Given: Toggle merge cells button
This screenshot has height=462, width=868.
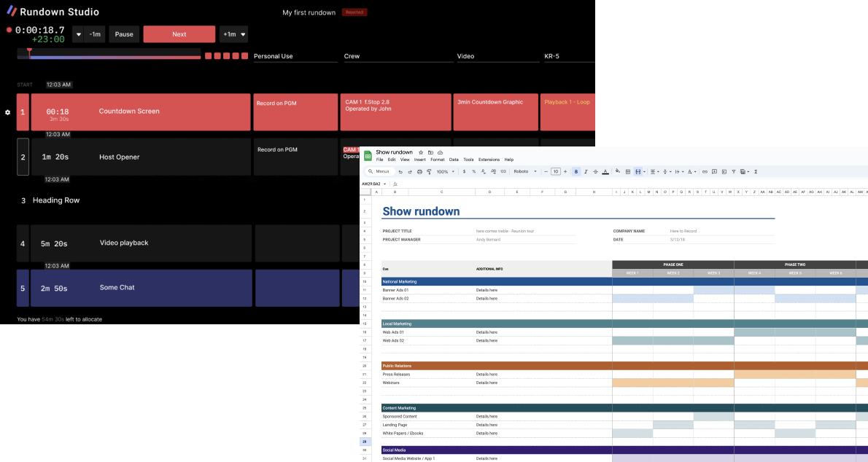Looking at the screenshot, I should (638, 171).
